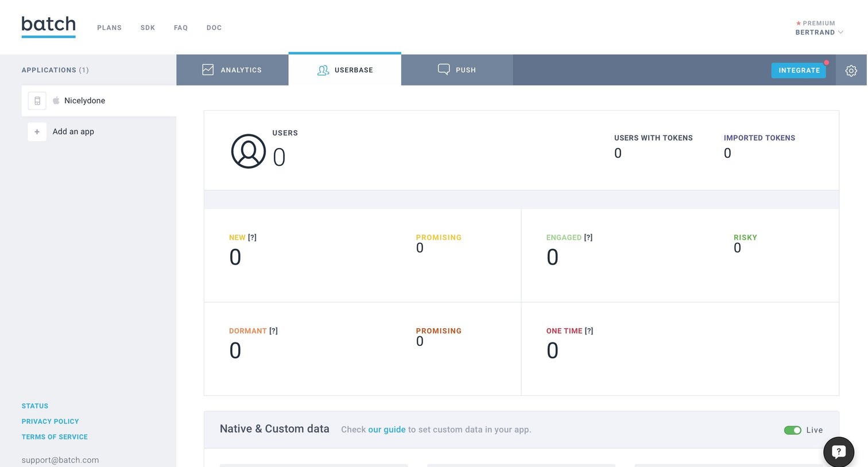Click the Apple platform icon beside Nicelydone
The image size is (868, 467).
coord(56,100)
